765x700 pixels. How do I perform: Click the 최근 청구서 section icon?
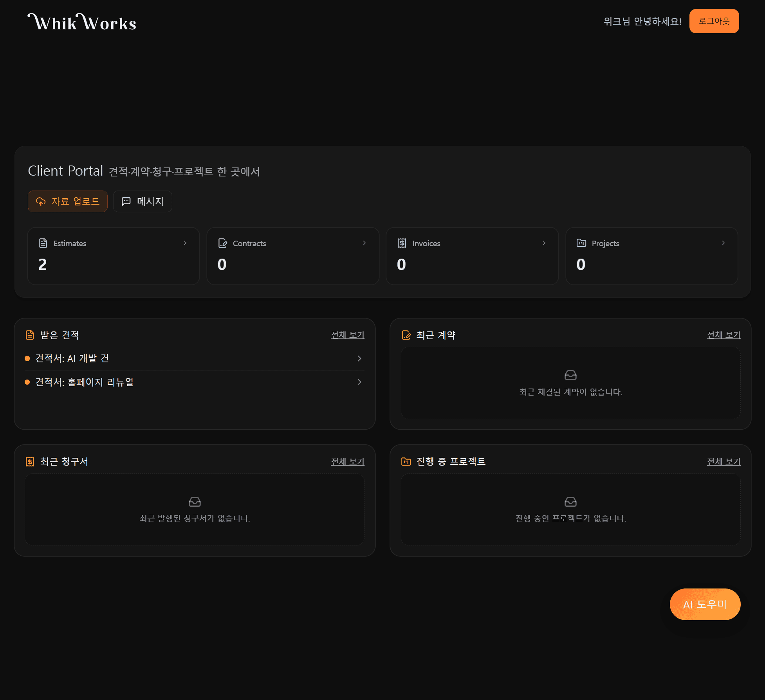click(30, 462)
